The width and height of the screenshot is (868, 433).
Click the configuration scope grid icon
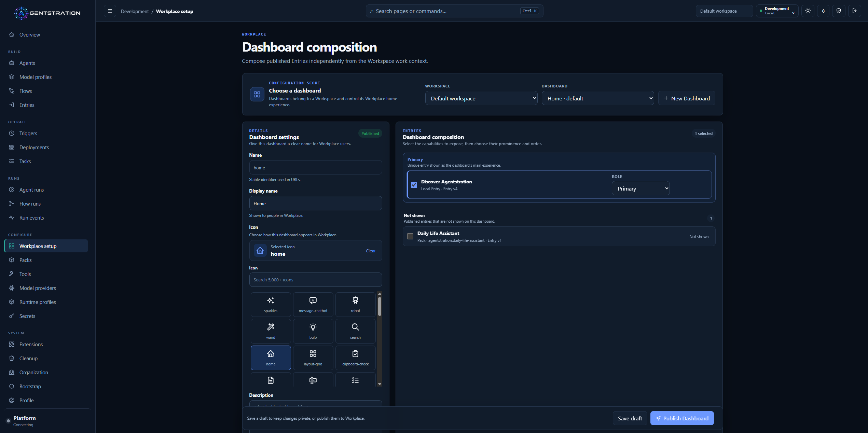(257, 94)
